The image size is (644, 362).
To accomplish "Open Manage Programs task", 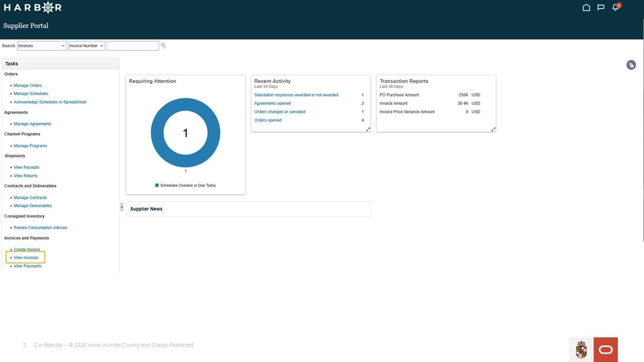I will (30, 146).
